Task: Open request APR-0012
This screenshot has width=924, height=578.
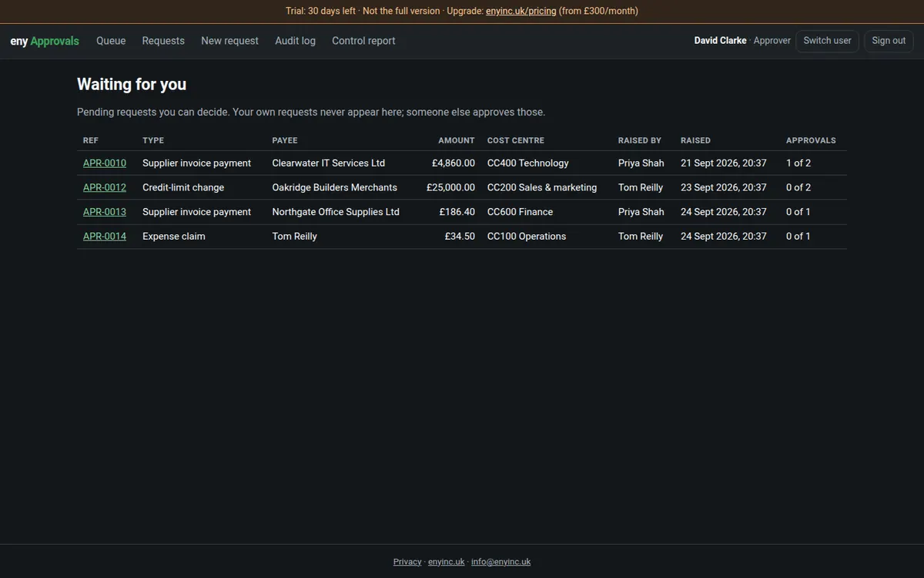Action: pyautogui.click(x=105, y=187)
